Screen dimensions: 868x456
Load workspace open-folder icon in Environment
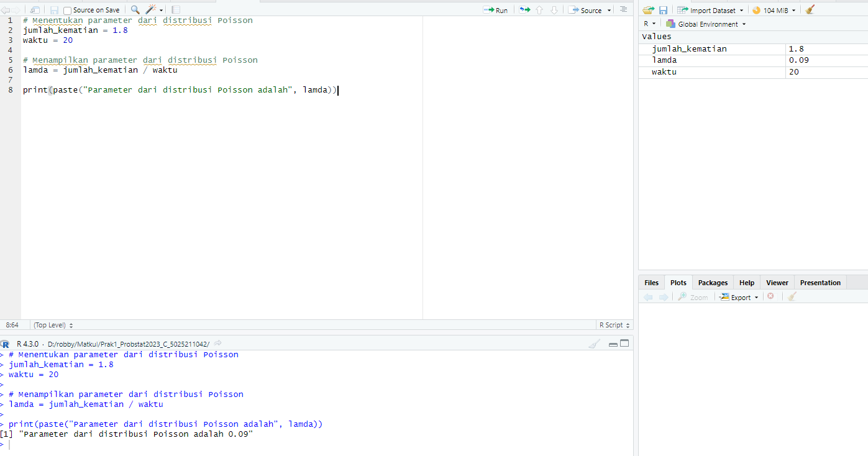(649, 10)
